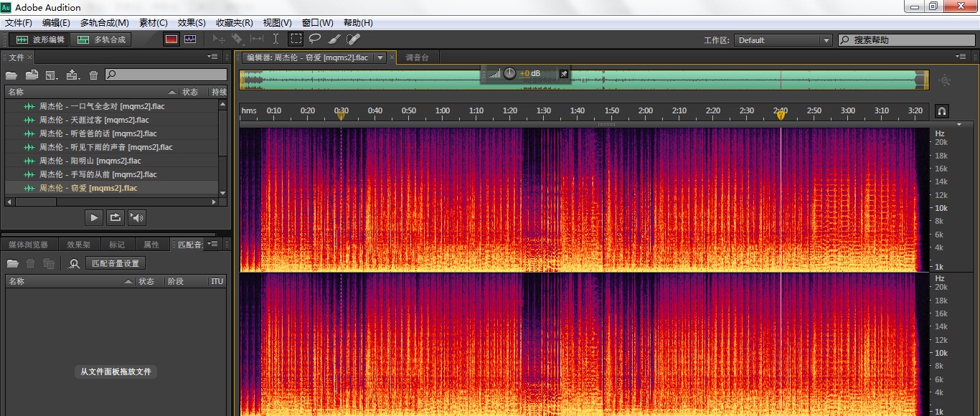Open the 效果架 tab

78,245
